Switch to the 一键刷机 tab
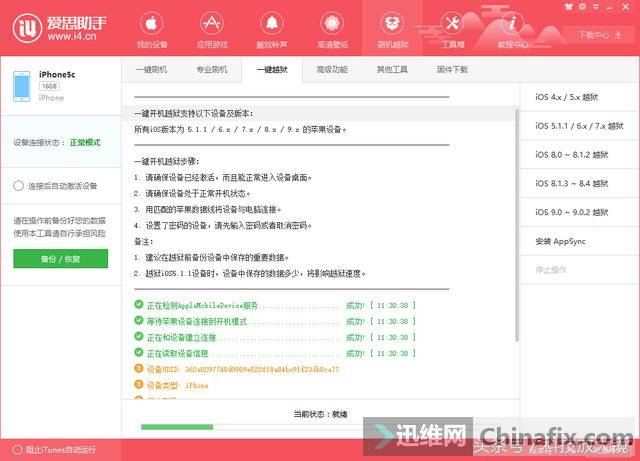The image size is (640, 461). pyautogui.click(x=151, y=69)
